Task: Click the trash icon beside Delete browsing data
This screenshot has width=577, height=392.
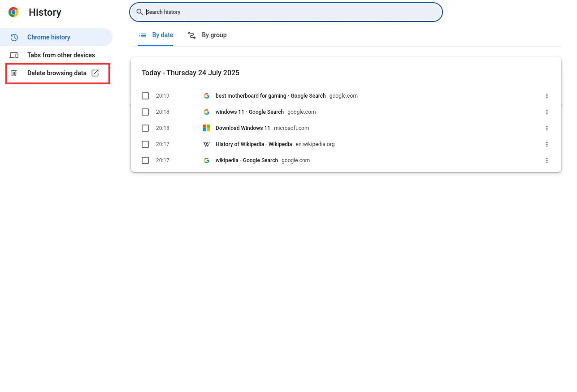Action: [x=14, y=73]
